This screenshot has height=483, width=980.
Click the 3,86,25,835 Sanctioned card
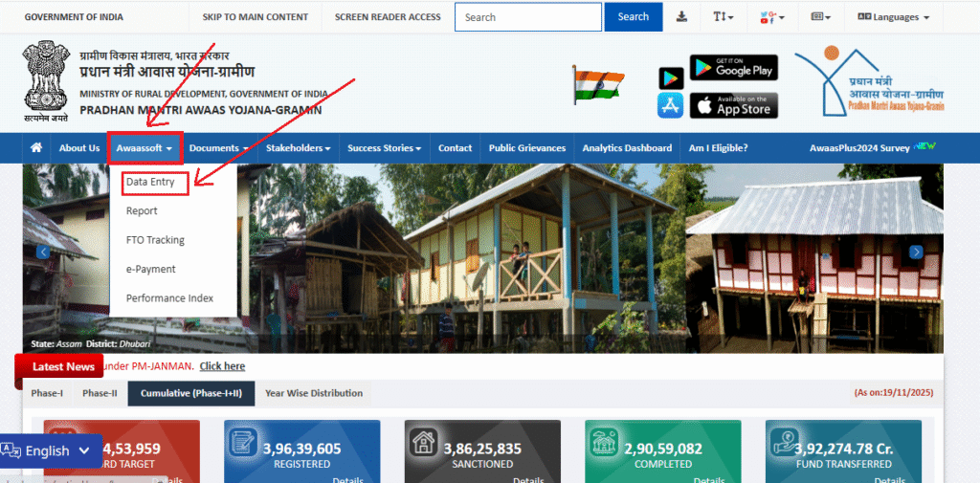coord(482,451)
